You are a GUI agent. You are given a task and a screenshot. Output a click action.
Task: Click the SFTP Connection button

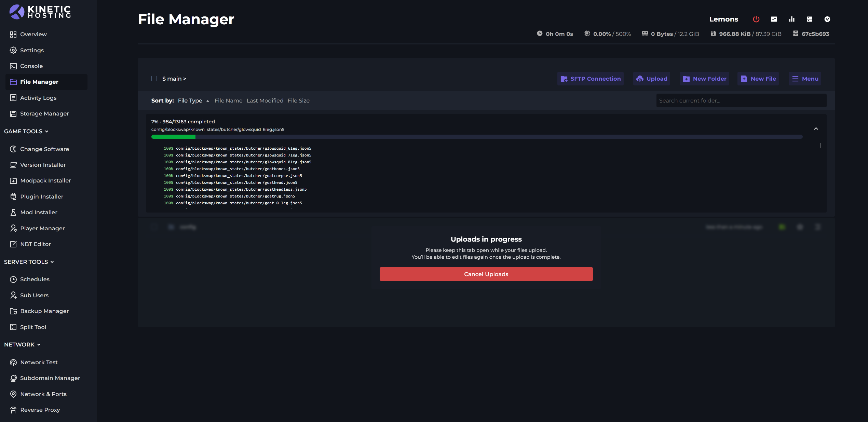[590, 79]
